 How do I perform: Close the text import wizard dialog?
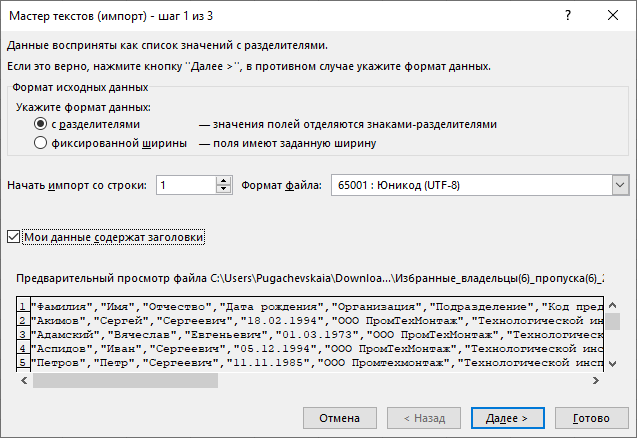[613, 16]
